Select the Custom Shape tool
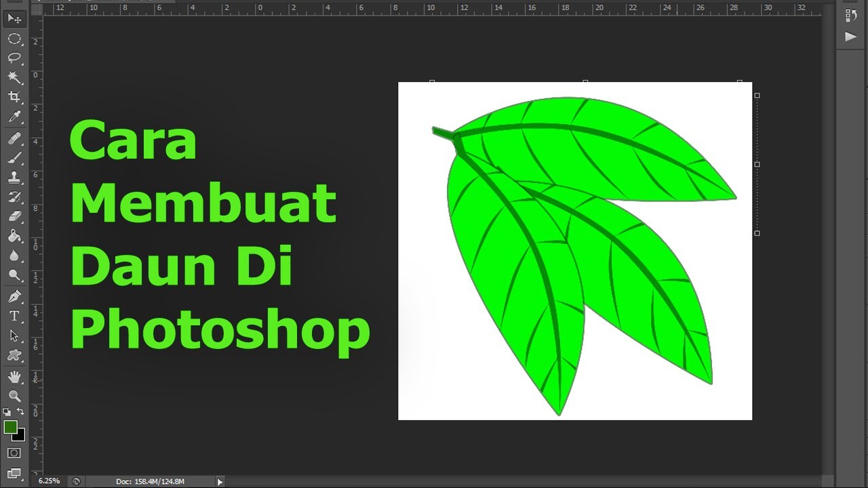 point(14,355)
